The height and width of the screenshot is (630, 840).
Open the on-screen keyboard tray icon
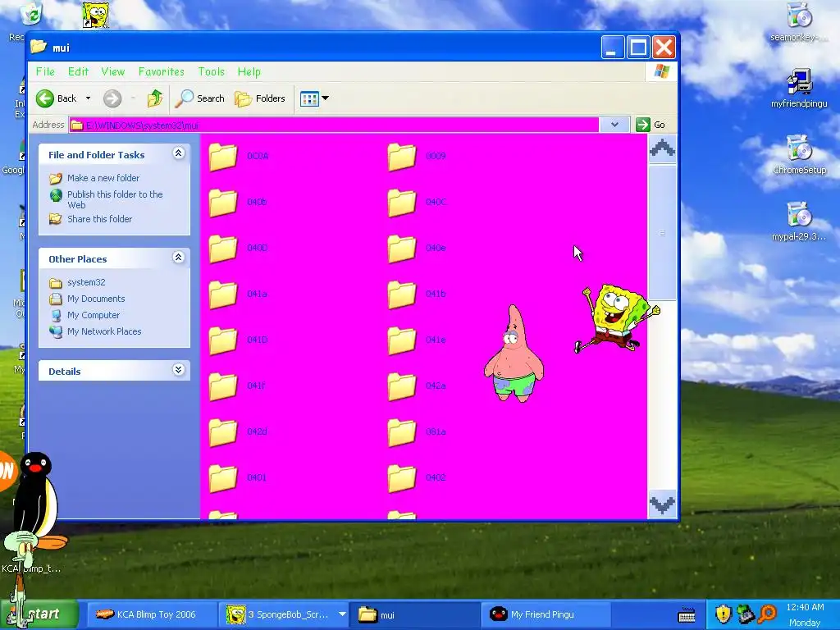point(687,615)
